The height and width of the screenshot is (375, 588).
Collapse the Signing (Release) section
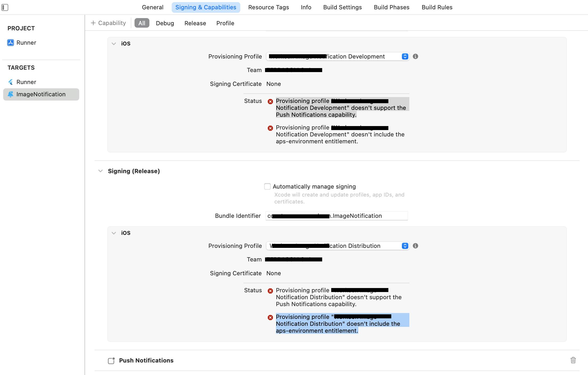coord(100,171)
